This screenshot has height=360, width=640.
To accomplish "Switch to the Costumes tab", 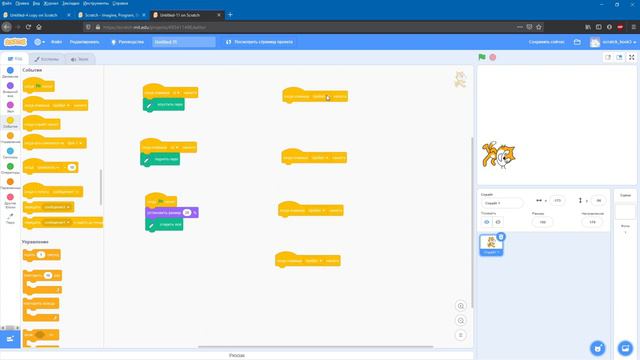I will [47, 59].
